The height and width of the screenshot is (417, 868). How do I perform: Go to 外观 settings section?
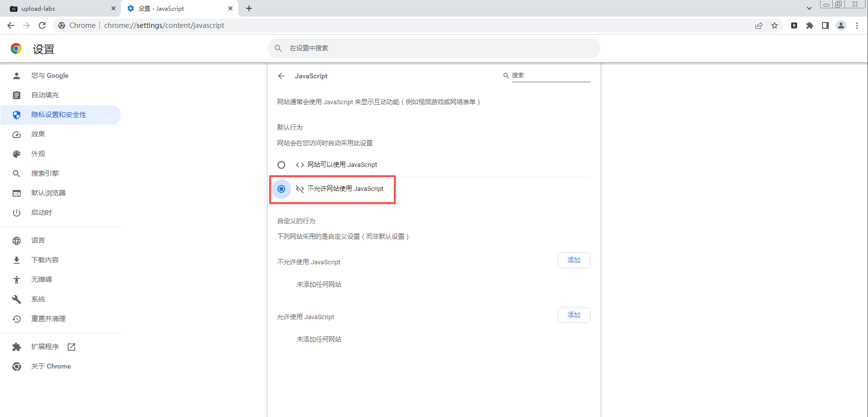(x=38, y=154)
